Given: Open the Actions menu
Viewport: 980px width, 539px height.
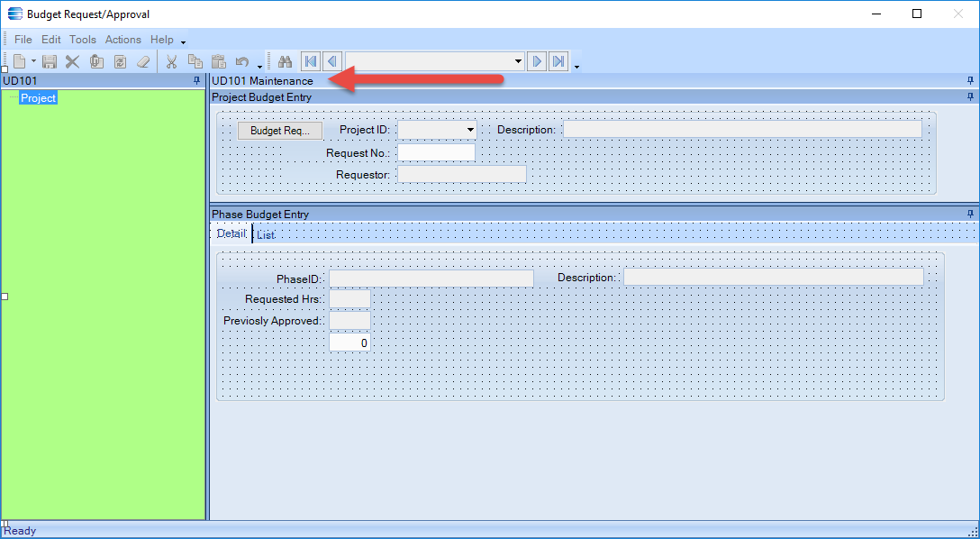Looking at the screenshot, I should click(x=123, y=40).
